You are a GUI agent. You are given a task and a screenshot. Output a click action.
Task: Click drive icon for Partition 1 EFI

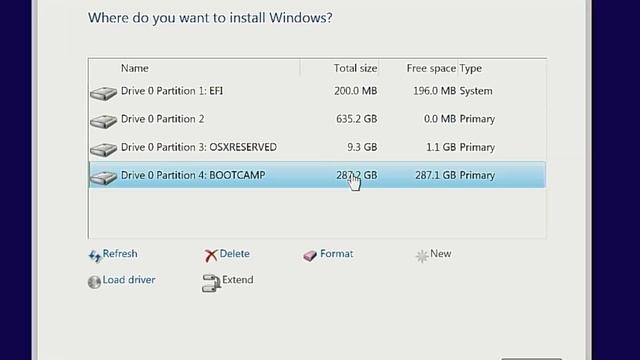[x=104, y=93]
